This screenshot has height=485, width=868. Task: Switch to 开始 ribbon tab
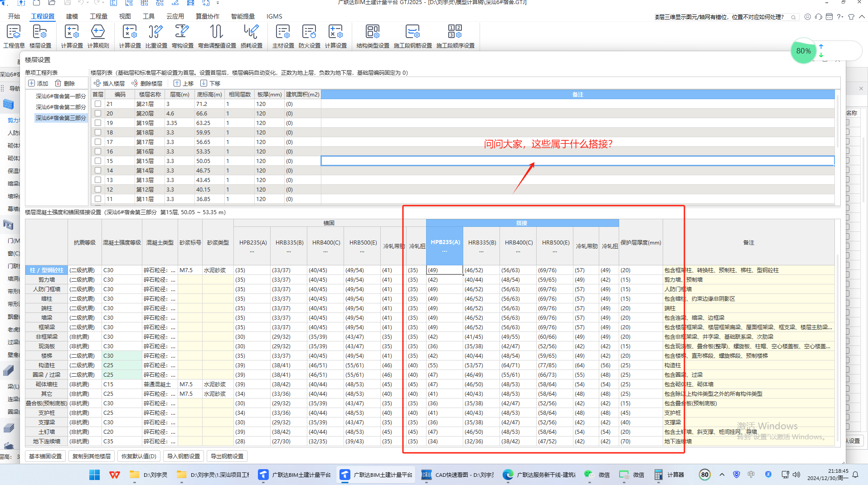click(14, 16)
